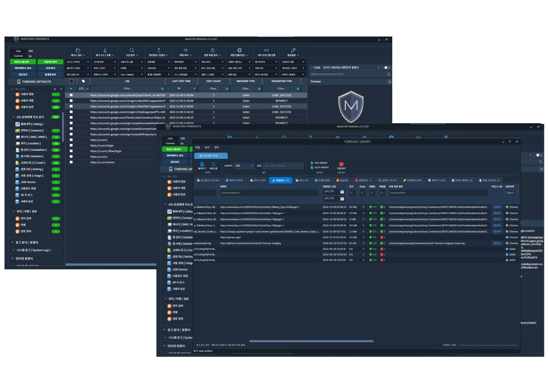The height and width of the screenshot is (392, 548).
Task: Check the select-all checkbox in table header
Action: tap(71, 81)
